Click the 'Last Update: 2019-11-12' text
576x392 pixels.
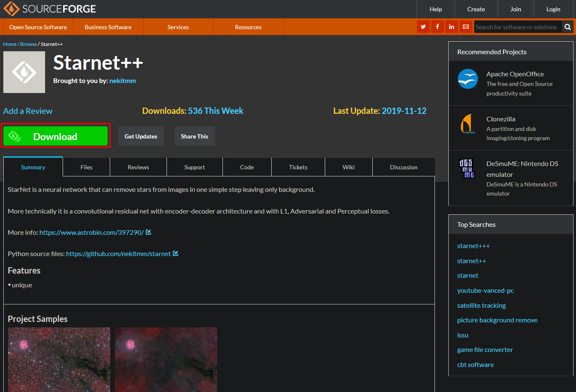pos(380,111)
